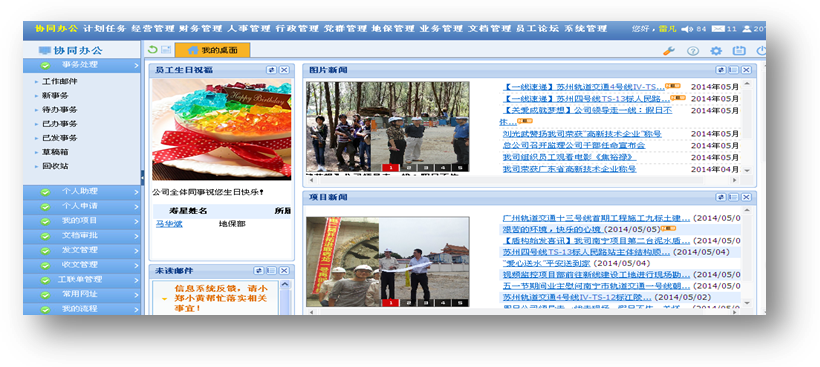Screen dimensions: 820x367
Task: Click the green check icon beside 事务处理
Action: (x=45, y=65)
